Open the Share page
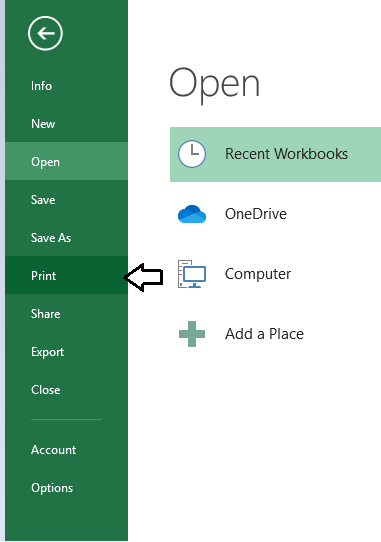381x542 pixels. pyautogui.click(x=66, y=314)
